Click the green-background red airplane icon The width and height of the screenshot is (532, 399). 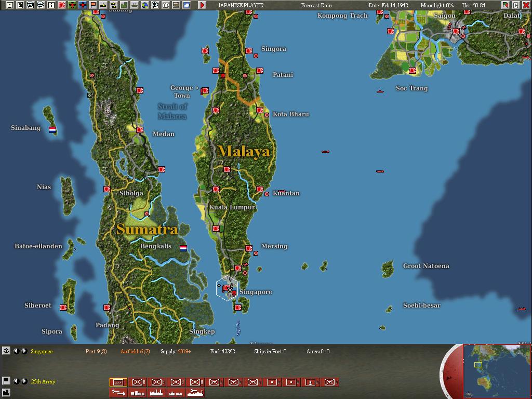click(x=72, y=5)
